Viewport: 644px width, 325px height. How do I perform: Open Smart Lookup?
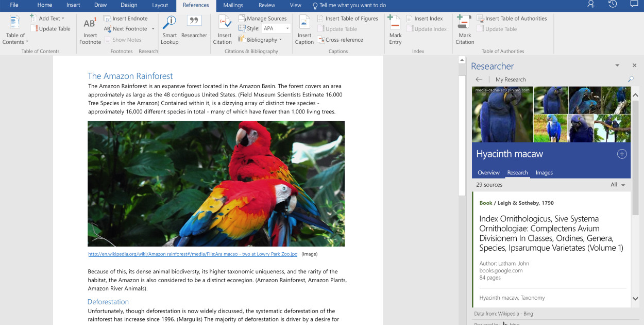click(x=169, y=30)
